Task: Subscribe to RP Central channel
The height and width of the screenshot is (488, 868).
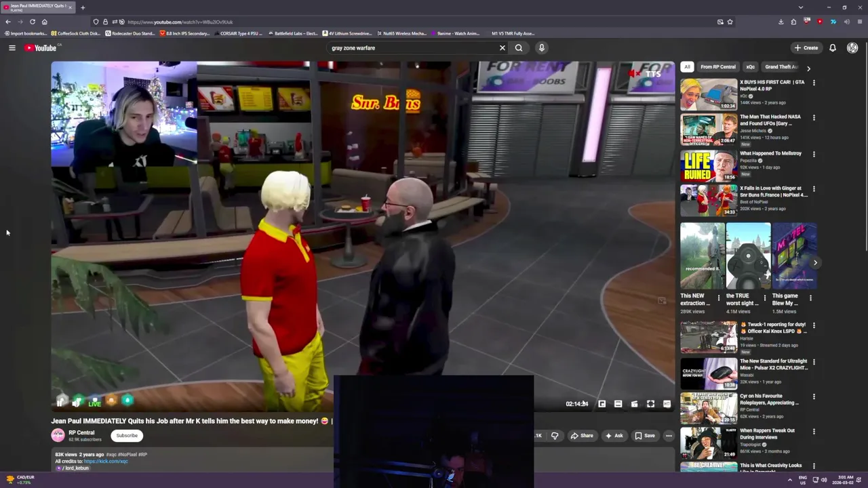Action: point(127,435)
